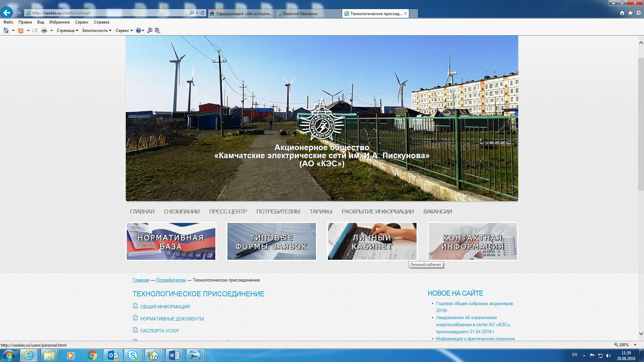
Task: Click the page scrollbar down arrow
Action: pos(641,334)
